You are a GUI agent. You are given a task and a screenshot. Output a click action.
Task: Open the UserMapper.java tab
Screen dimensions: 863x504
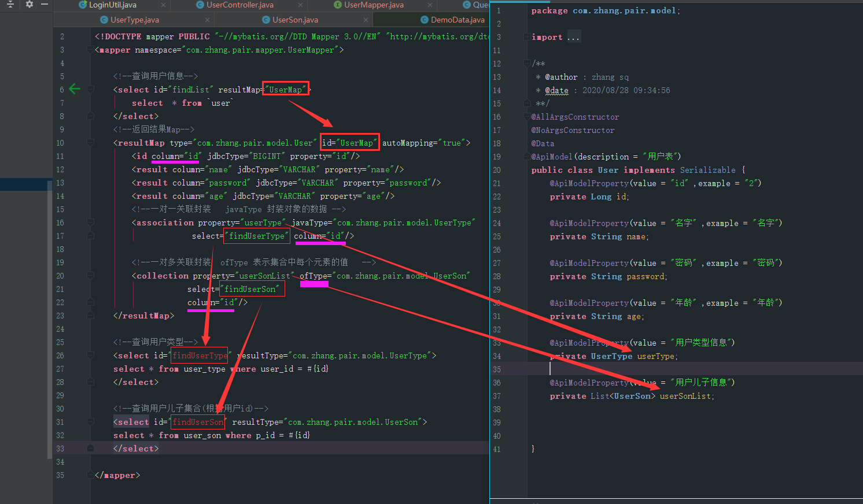coord(374,5)
